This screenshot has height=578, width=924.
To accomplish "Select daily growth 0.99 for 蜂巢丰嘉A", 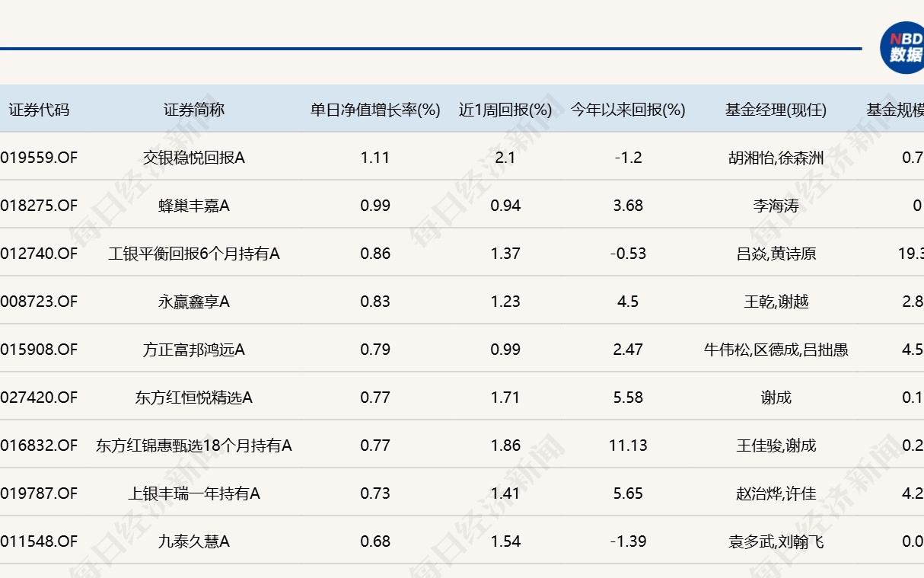I will point(375,206).
